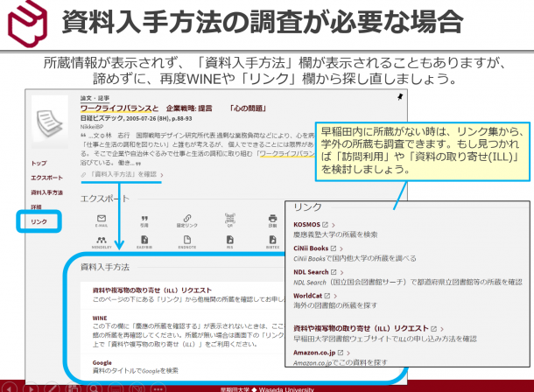Expand the chevron after Amazon.co.jp link

click(348, 353)
